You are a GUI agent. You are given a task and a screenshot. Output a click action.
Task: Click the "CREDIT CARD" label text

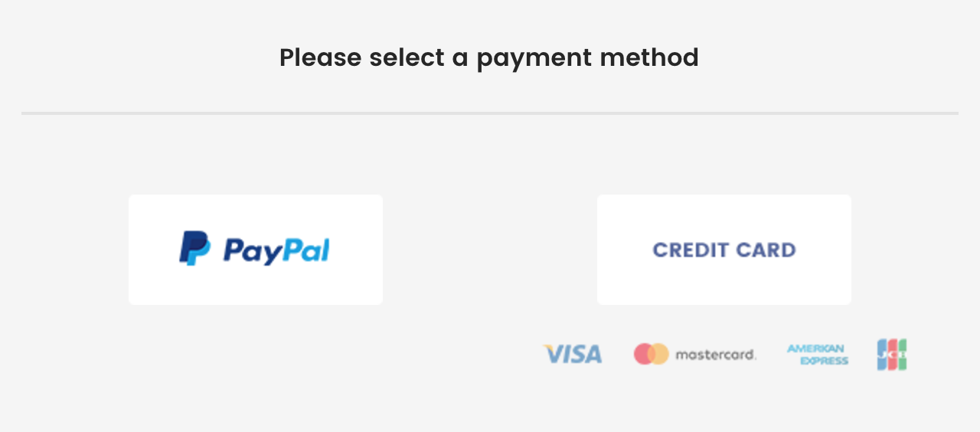coord(724,250)
